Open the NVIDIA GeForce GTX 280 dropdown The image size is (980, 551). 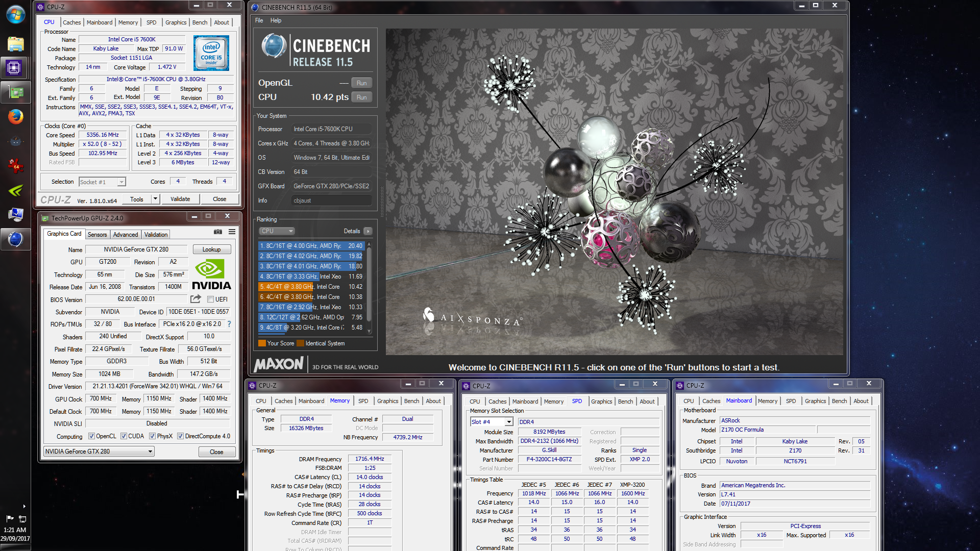coord(99,452)
